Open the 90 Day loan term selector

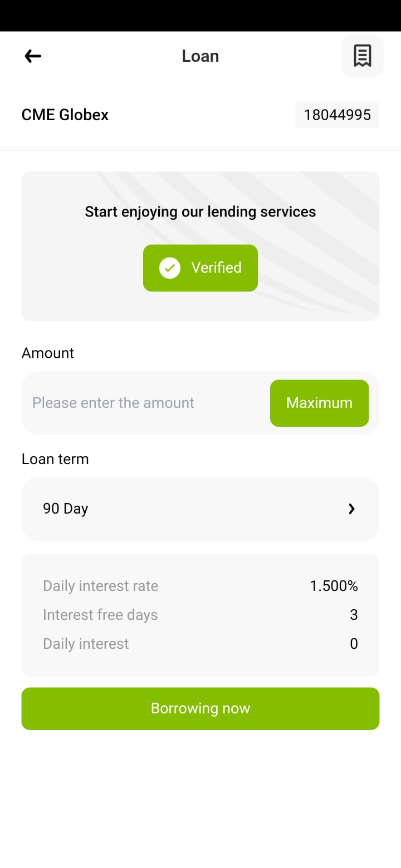pyautogui.click(x=200, y=509)
